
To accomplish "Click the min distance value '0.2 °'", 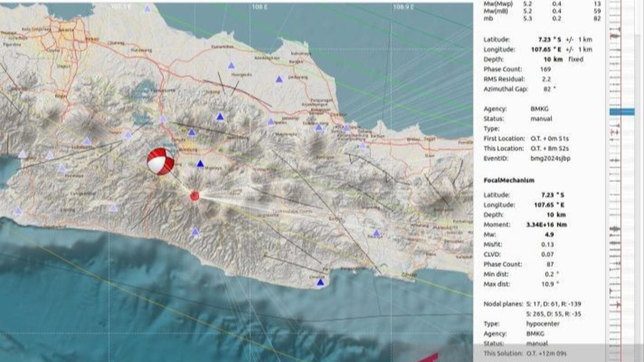I will point(551,274).
